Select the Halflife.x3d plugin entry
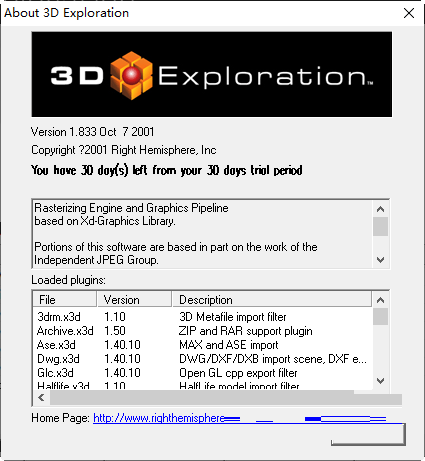The image size is (425, 461). [x=63, y=386]
